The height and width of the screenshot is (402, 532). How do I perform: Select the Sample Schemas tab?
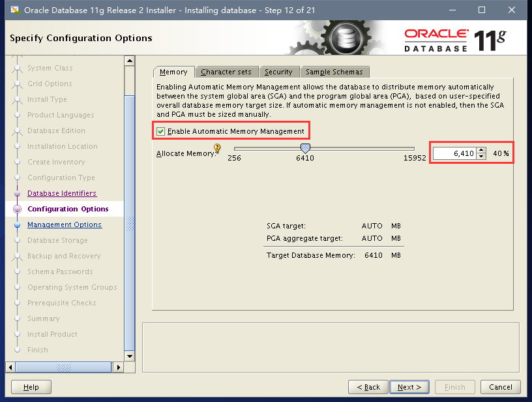coord(334,72)
